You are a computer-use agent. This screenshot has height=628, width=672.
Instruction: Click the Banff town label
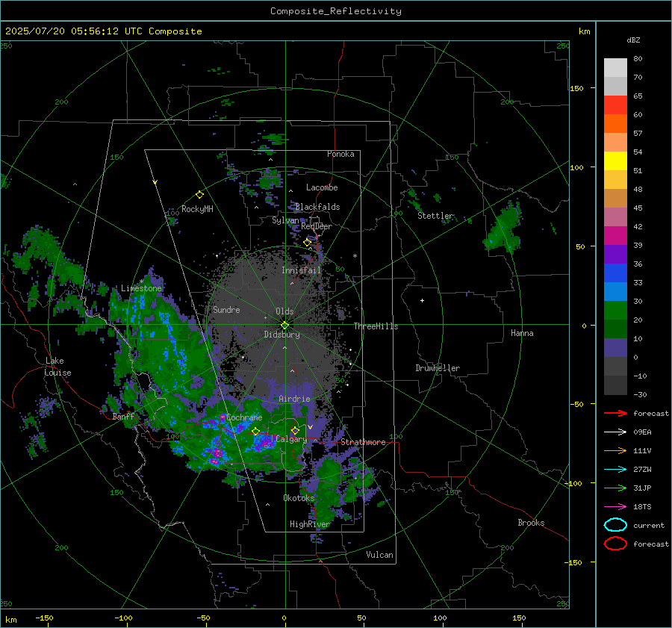coord(123,416)
